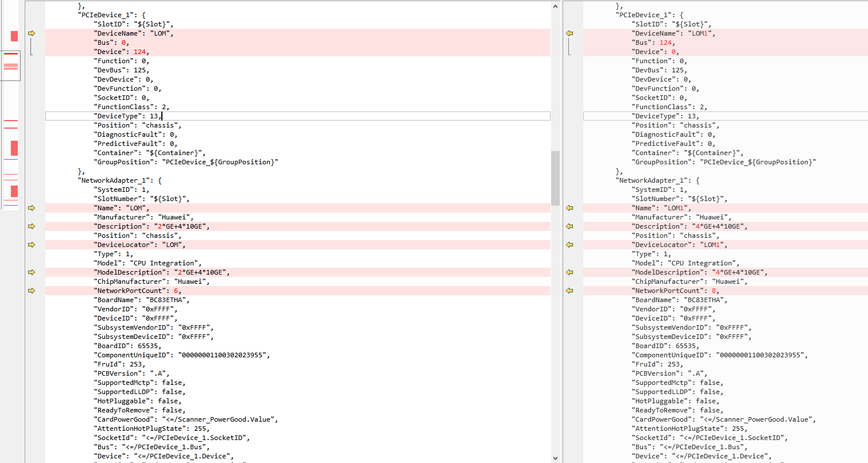The height and width of the screenshot is (463, 868).
Task: Click the "Bus": 124 line
Action: [x=653, y=43]
